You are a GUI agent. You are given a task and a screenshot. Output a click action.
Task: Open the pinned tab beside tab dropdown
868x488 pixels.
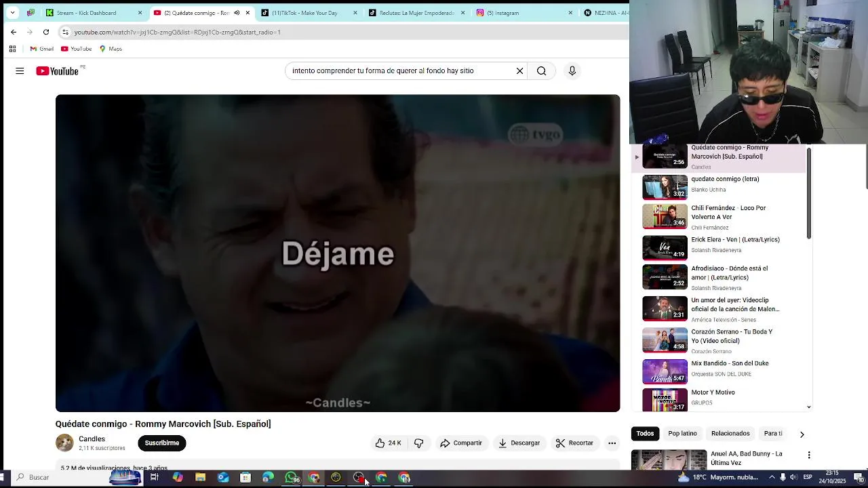(31, 13)
